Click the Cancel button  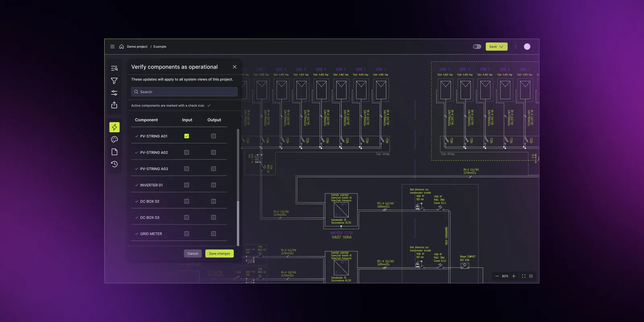pos(193,254)
